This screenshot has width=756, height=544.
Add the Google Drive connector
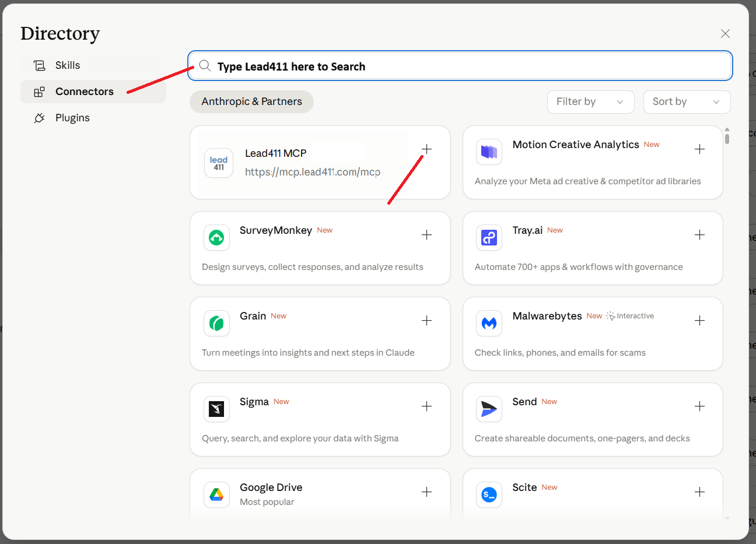click(x=426, y=492)
